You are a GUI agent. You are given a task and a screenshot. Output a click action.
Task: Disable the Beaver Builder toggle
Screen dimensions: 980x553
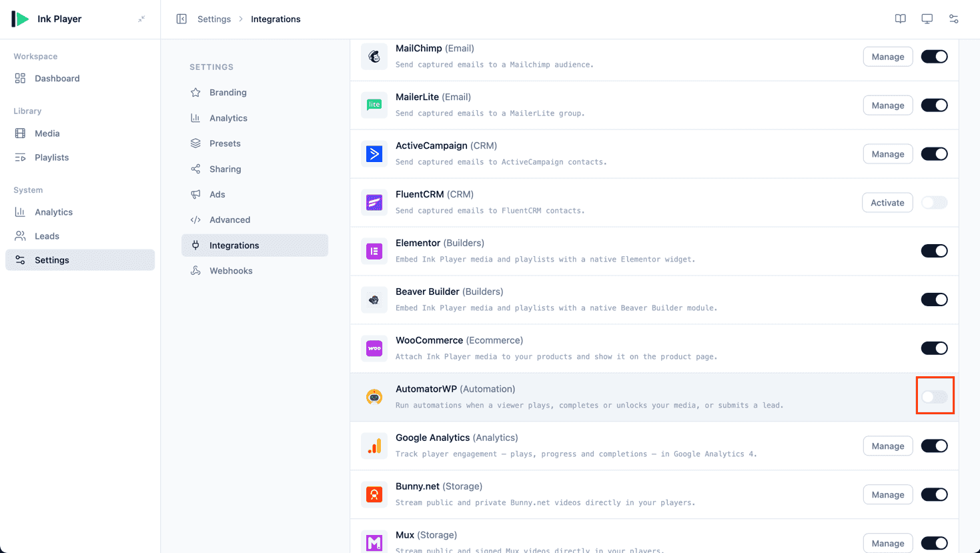[934, 300]
